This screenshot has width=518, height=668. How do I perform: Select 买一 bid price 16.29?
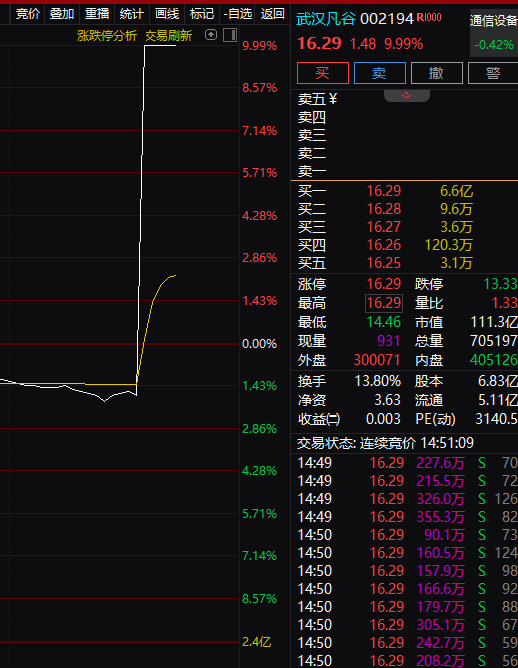tap(384, 191)
